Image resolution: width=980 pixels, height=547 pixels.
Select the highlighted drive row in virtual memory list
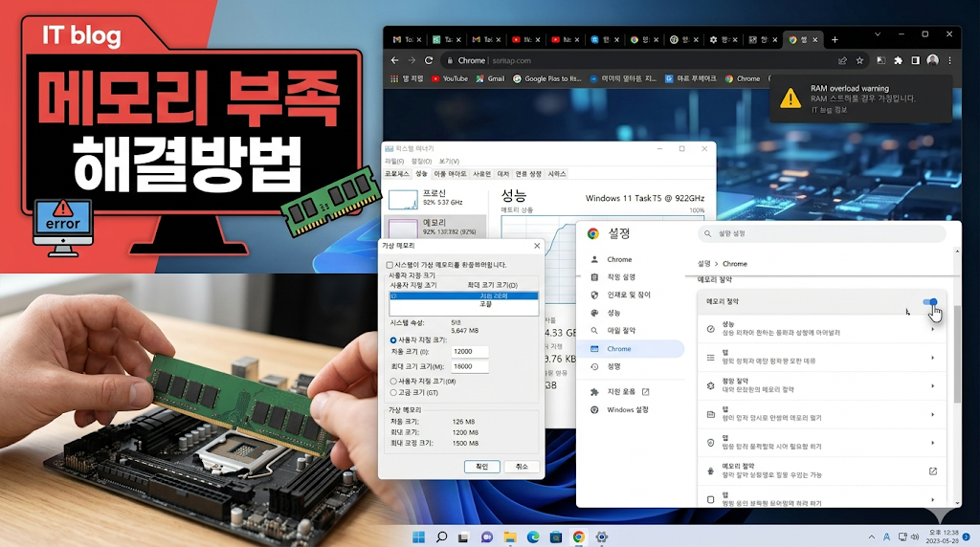tap(464, 295)
